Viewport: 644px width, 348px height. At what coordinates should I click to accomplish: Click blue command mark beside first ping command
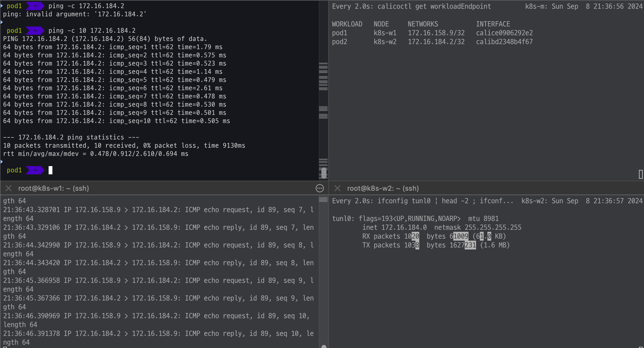click(x=2, y=6)
